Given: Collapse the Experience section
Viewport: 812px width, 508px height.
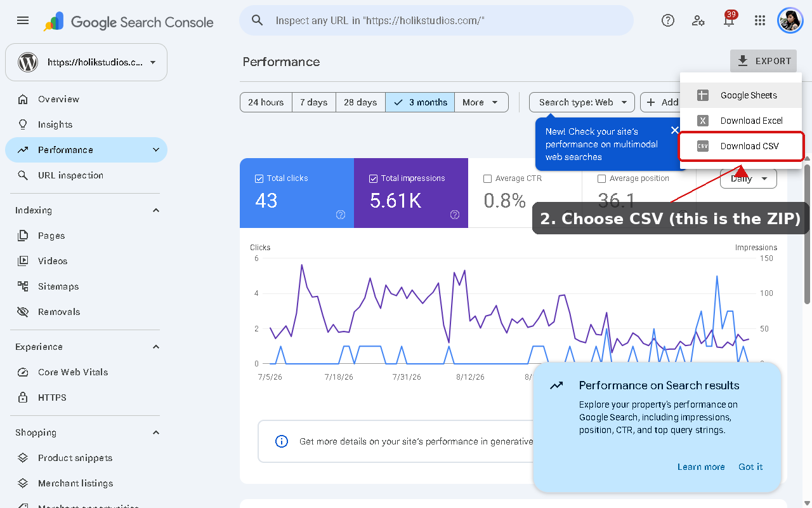Looking at the screenshot, I should point(156,347).
